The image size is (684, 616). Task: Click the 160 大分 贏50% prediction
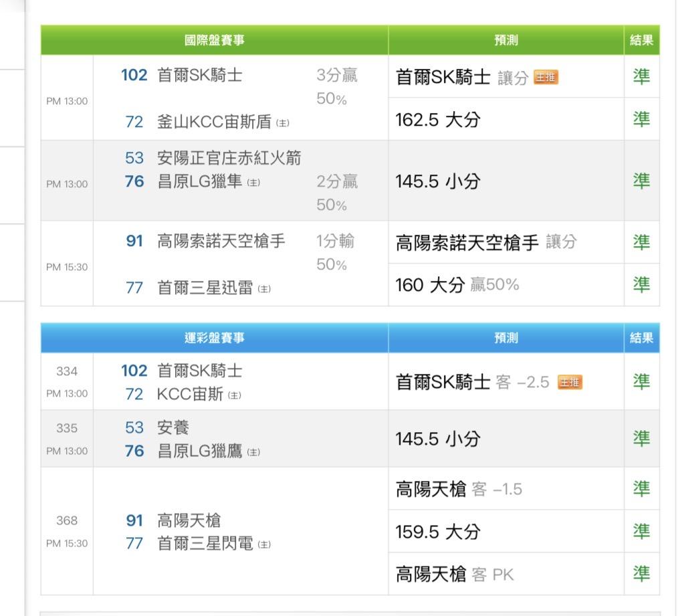click(457, 285)
